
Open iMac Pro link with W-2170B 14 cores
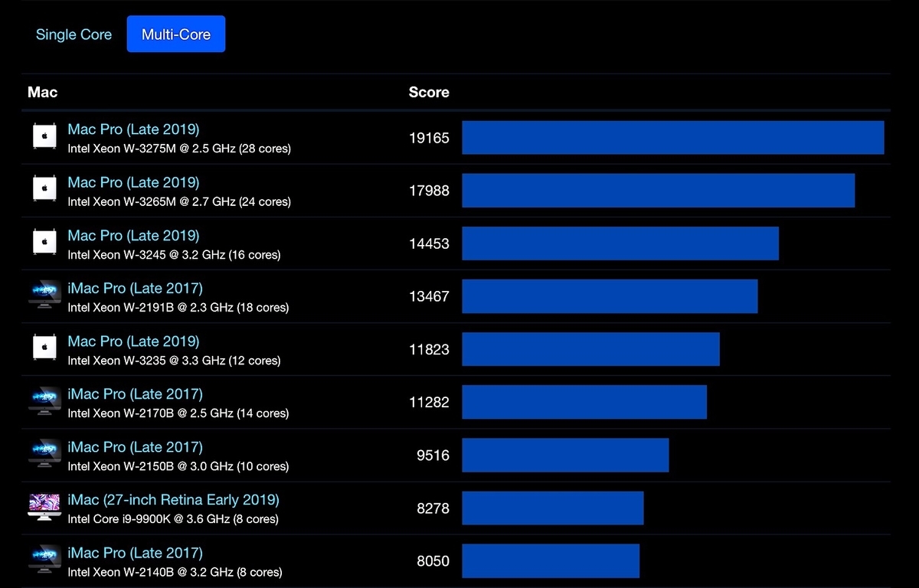[x=136, y=394]
